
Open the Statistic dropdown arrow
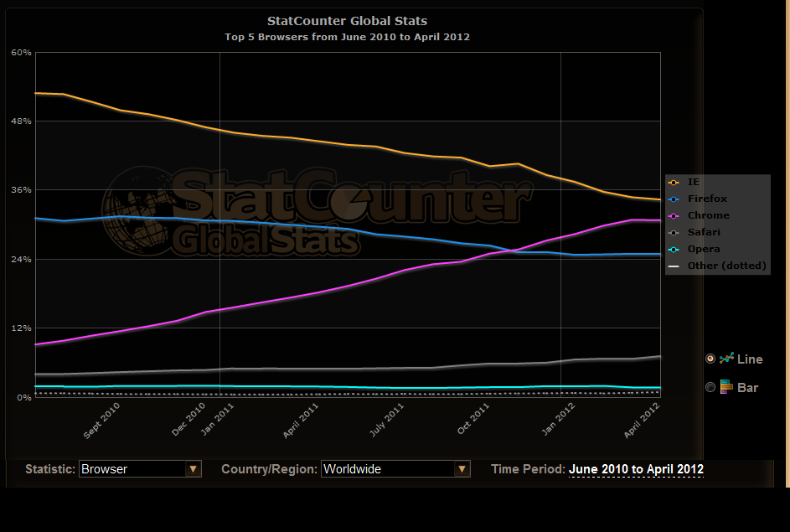(193, 469)
